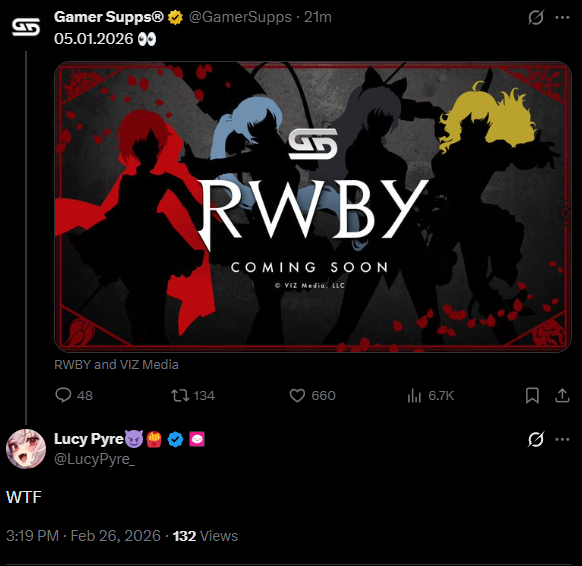Click Lucy Pyre's blue verified checkmark

click(175, 439)
